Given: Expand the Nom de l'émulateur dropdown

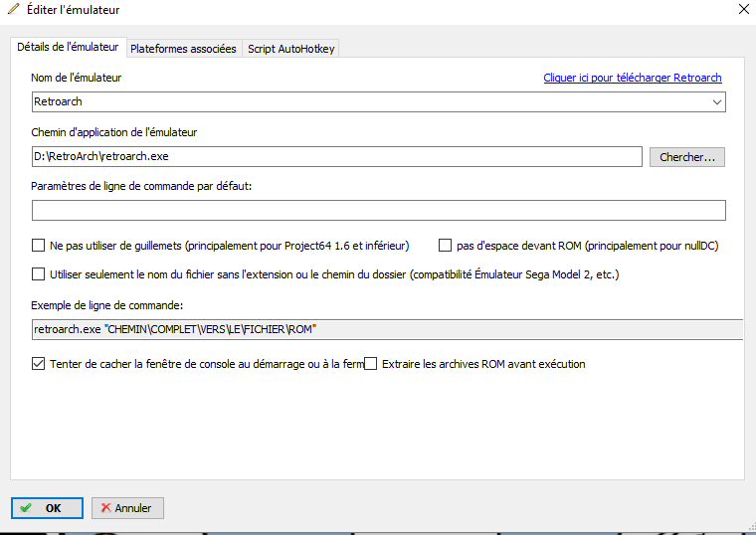Looking at the screenshot, I should click(x=716, y=102).
